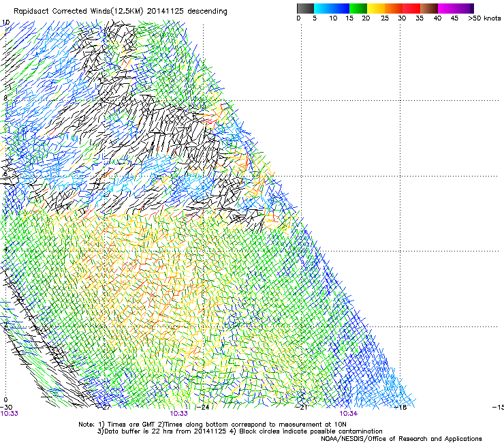504x443 pixels.
Task: Click the brown 35-40 knots legend segment
Action: [x=429, y=8]
